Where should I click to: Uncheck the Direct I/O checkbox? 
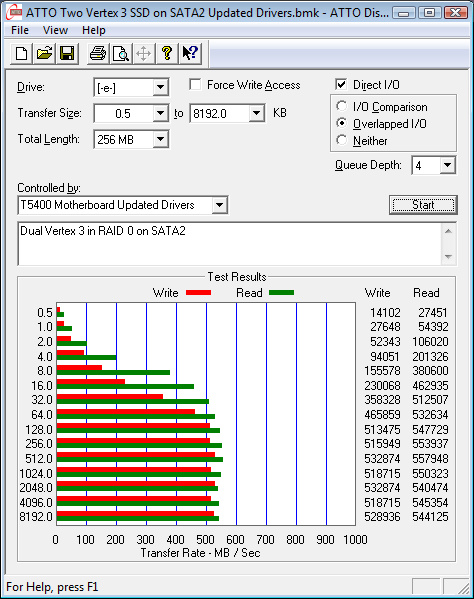coord(341,84)
